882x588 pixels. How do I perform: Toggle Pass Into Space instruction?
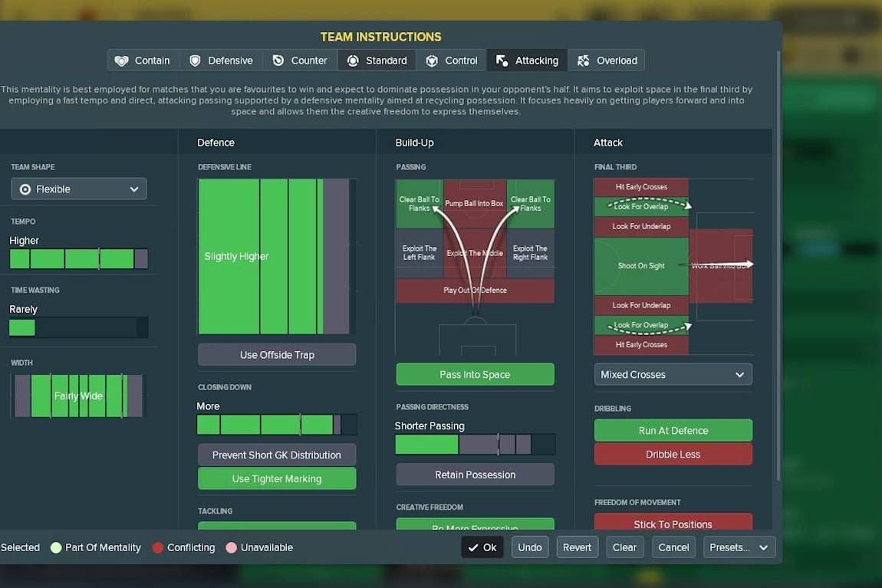point(476,374)
